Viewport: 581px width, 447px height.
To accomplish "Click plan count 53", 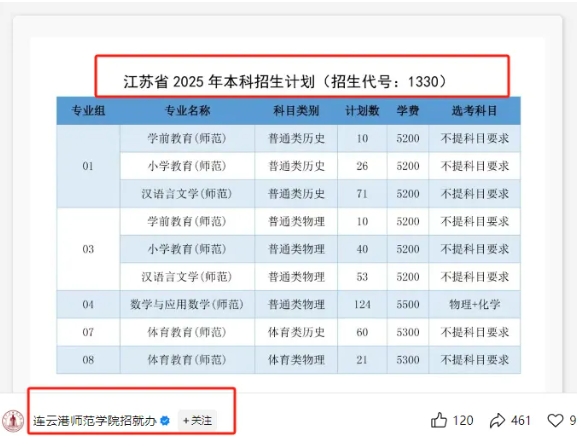I will [362, 277].
